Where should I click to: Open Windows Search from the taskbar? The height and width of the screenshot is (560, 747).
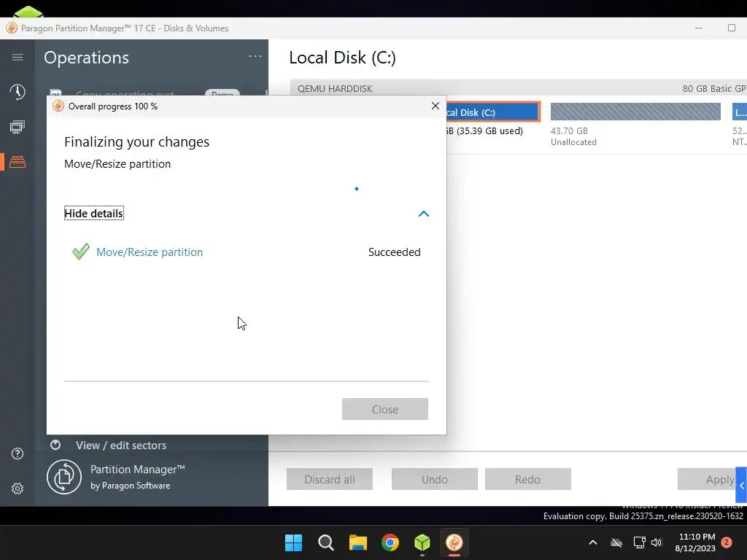pos(326,542)
